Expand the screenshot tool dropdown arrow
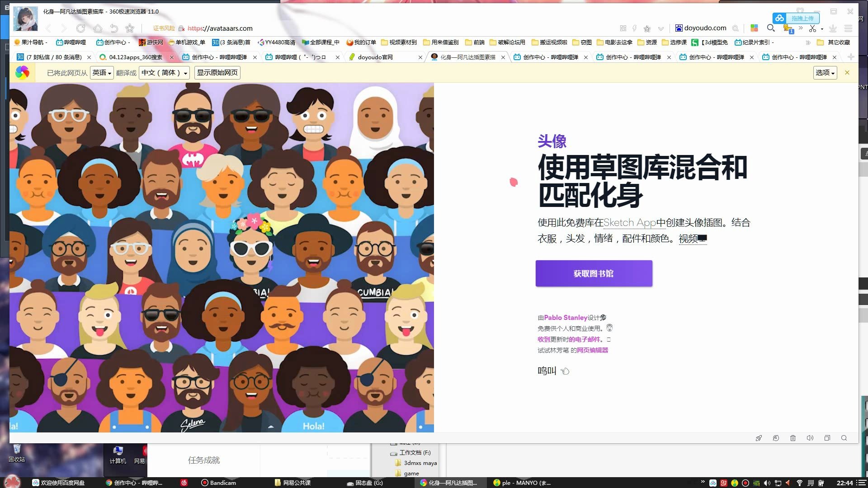 point(822,29)
